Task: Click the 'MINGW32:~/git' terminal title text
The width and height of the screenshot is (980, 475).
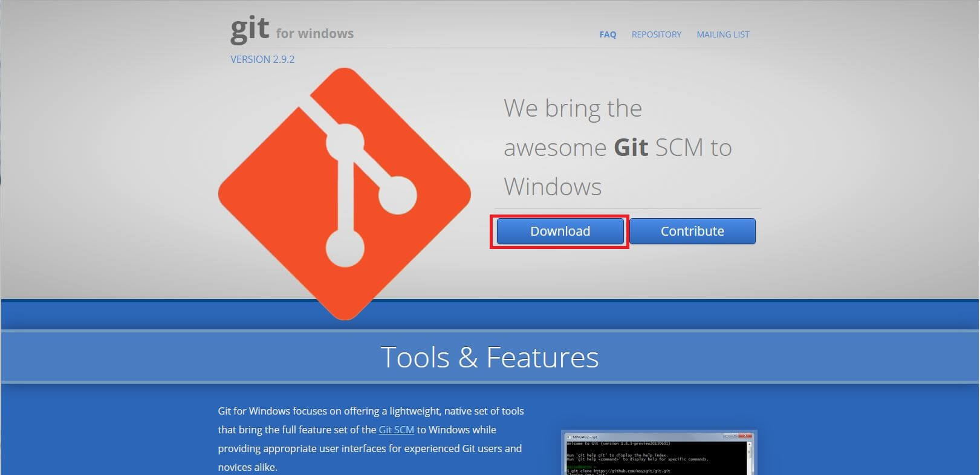Action: point(585,436)
